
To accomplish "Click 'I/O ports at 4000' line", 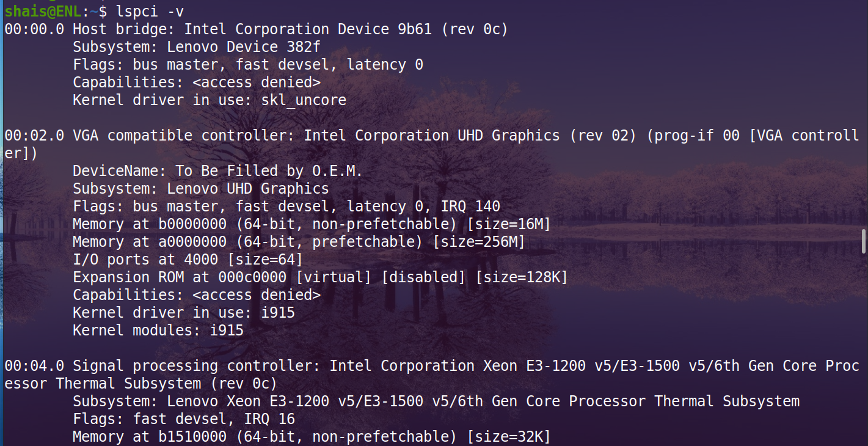I will pos(188,260).
